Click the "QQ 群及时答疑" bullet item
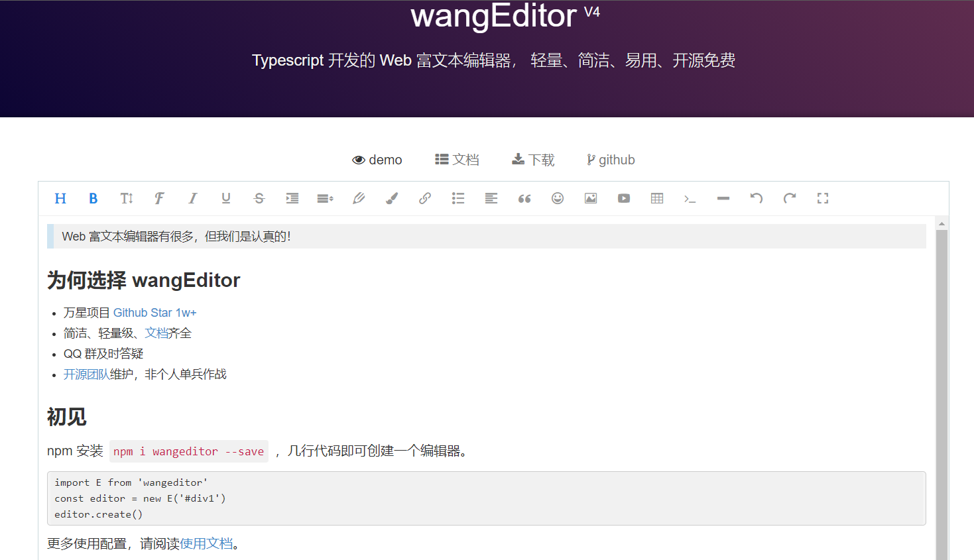This screenshot has width=974, height=560. pyautogui.click(x=103, y=354)
